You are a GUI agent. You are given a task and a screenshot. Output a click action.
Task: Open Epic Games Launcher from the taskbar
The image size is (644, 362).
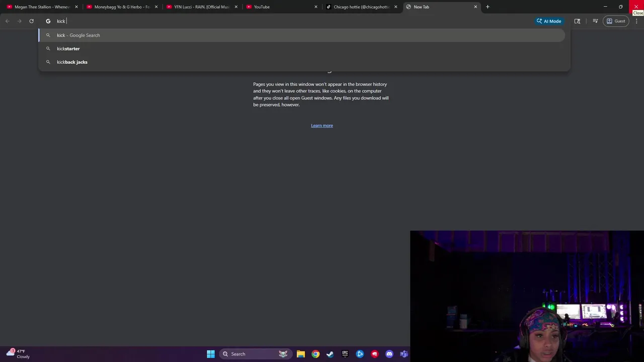[345, 354]
